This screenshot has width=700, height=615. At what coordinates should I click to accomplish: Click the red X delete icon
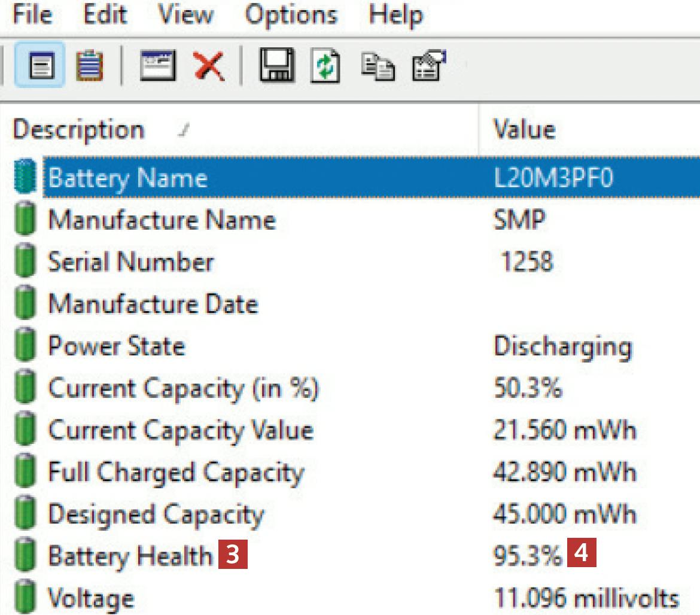pos(209,66)
